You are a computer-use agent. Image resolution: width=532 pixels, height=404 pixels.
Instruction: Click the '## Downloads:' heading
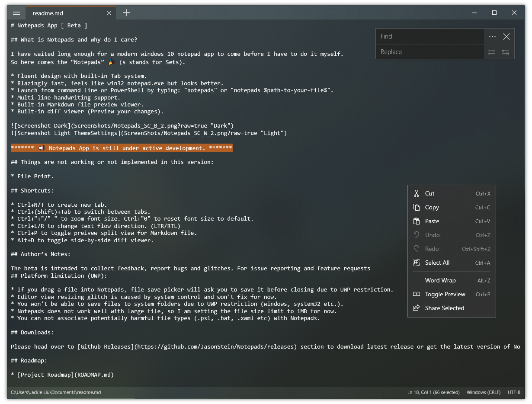32,333
